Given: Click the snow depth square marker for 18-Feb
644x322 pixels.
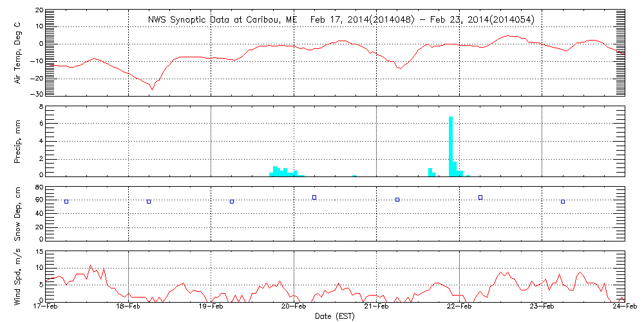Looking at the screenshot, I should [149, 201].
